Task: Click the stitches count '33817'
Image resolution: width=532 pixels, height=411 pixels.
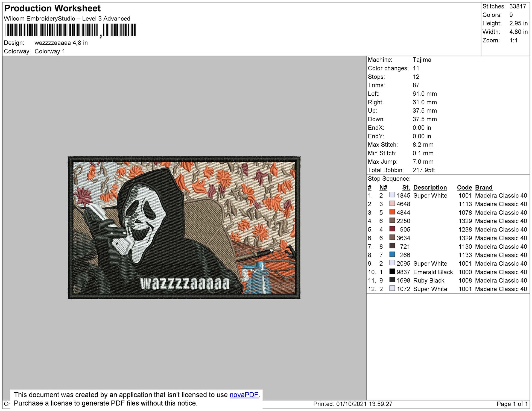Action: click(518, 6)
